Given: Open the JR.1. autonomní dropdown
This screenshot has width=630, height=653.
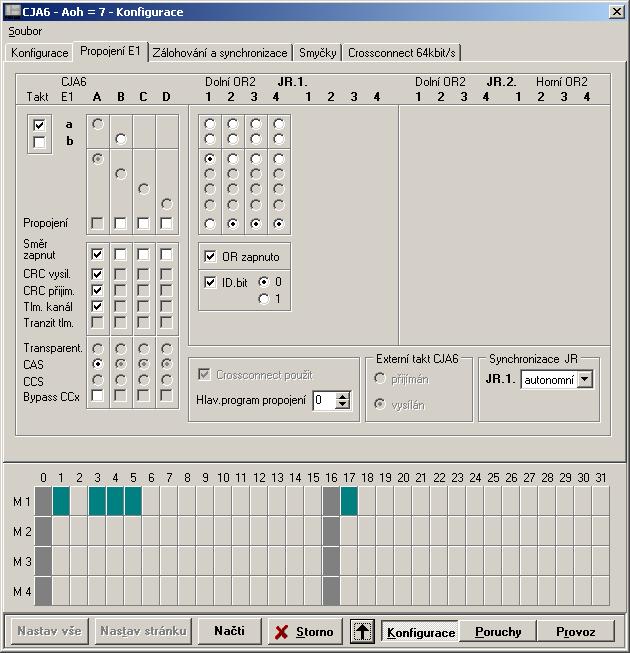Looking at the screenshot, I should [x=585, y=379].
